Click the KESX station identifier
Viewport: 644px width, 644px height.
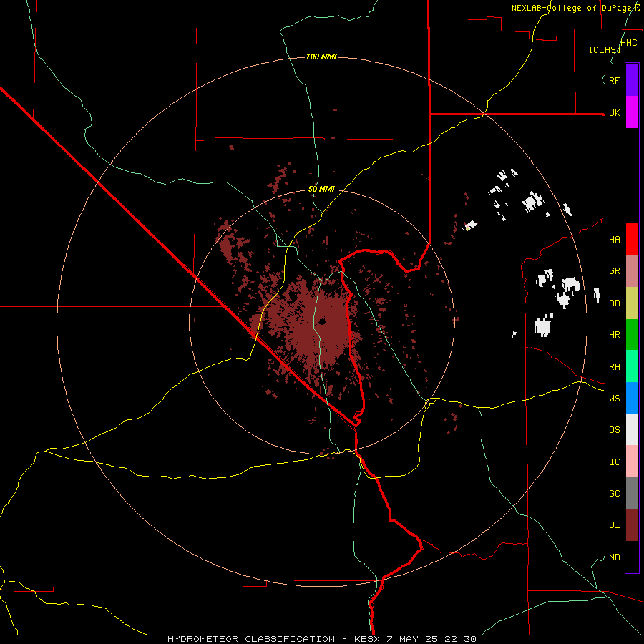point(367,639)
